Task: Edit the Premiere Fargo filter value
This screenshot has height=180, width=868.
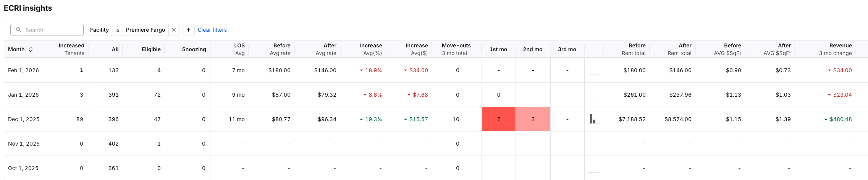Action: 145,30
